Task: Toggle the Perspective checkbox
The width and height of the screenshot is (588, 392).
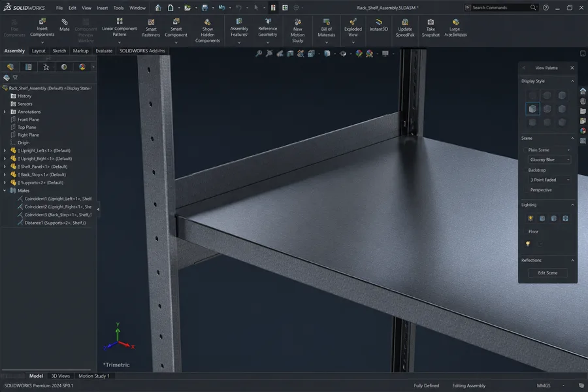Action: pyautogui.click(x=525, y=190)
